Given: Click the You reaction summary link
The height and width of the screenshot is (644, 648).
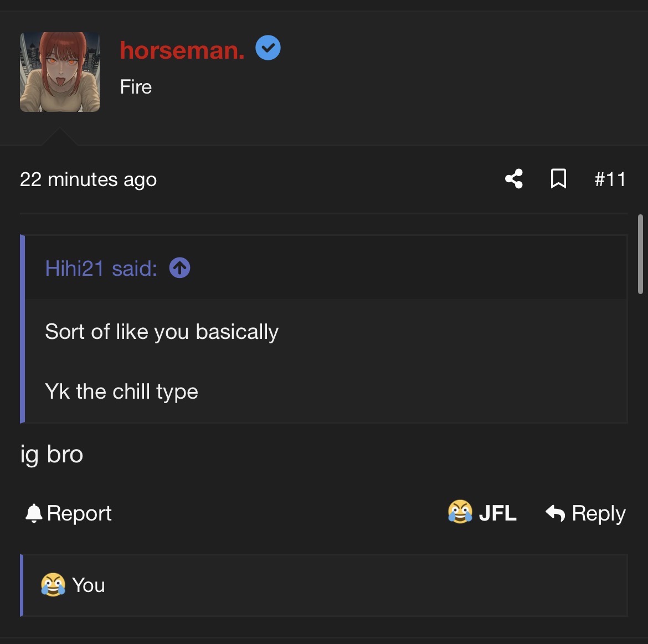Looking at the screenshot, I should point(89,585).
